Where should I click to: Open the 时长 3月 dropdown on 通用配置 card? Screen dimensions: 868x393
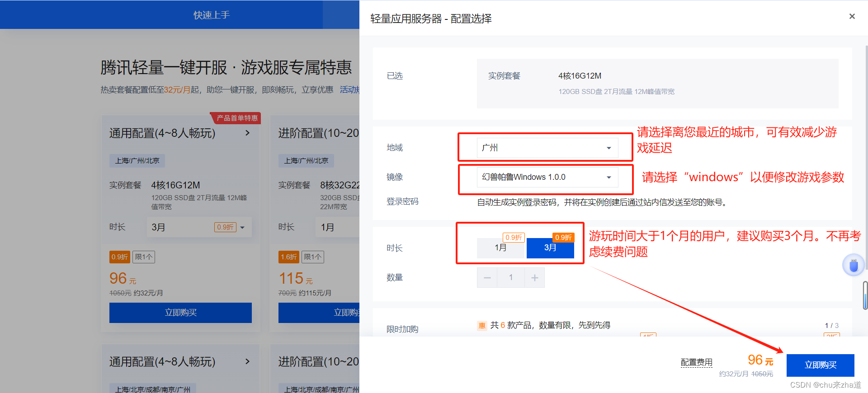(199, 227)
